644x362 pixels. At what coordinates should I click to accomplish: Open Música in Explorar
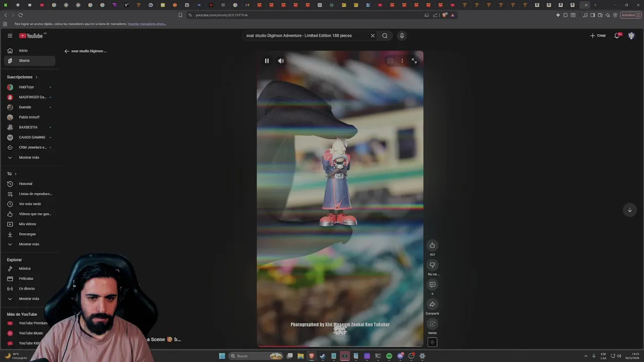[30, 268]
